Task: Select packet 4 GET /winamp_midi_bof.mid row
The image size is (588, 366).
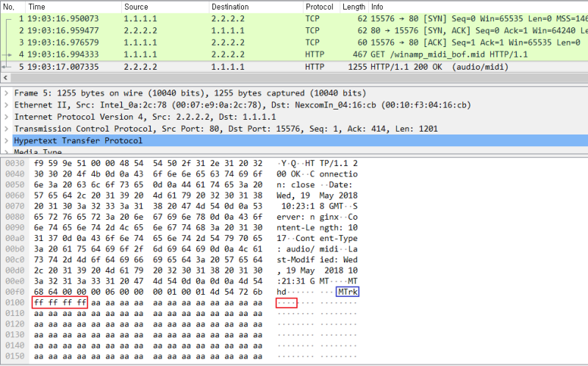Action: click(294, 54)
